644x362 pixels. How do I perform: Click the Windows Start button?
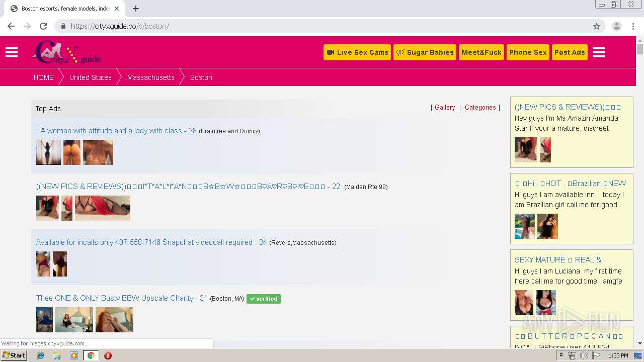pos(14,355)
